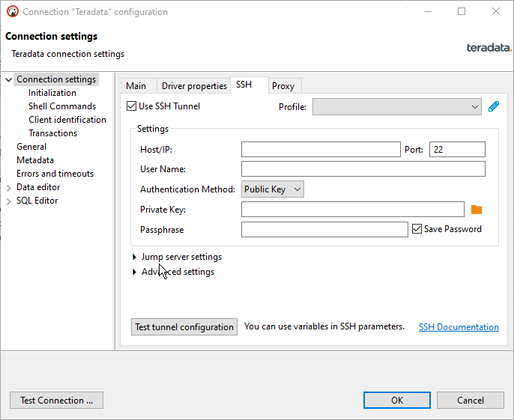Click the Cancel button
The image size is (514, 420).
coord(471,401)
